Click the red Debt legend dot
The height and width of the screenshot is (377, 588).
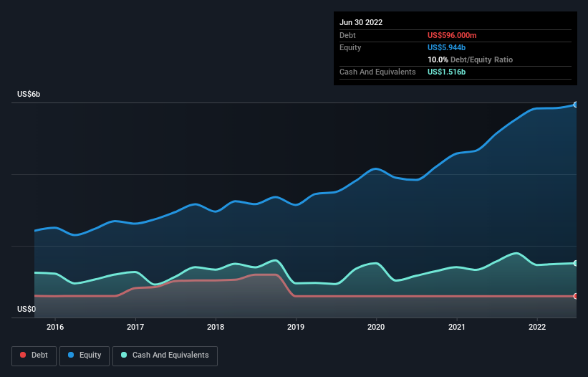click(x=23, y=355)
